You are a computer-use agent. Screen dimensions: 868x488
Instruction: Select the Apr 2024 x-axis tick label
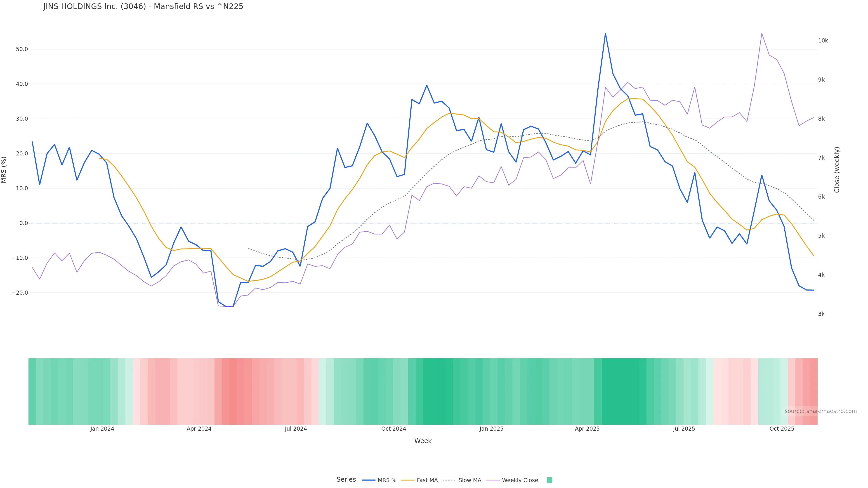tap(199, 429)
